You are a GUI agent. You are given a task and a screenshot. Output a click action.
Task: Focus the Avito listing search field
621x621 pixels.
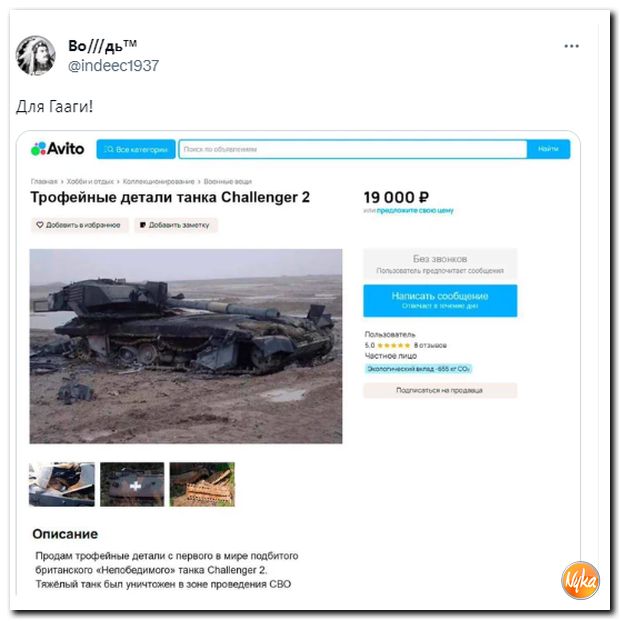352,149
